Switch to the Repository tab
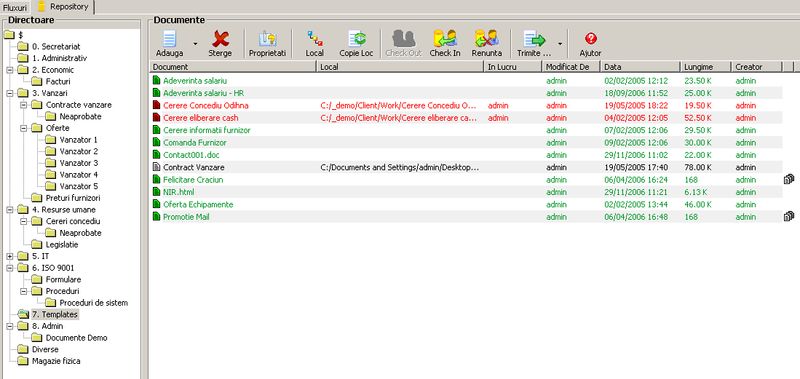The width and height of the screenshot is (800, 379). click(63, 7)
